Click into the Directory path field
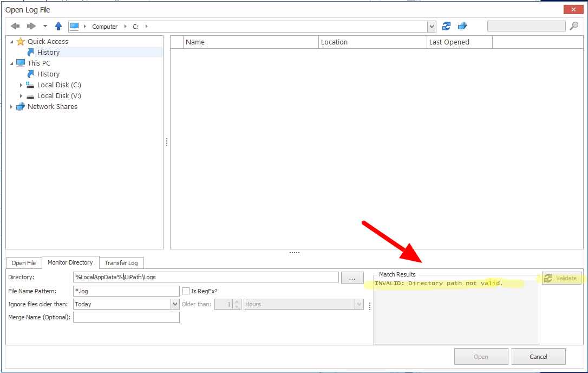 206,277
